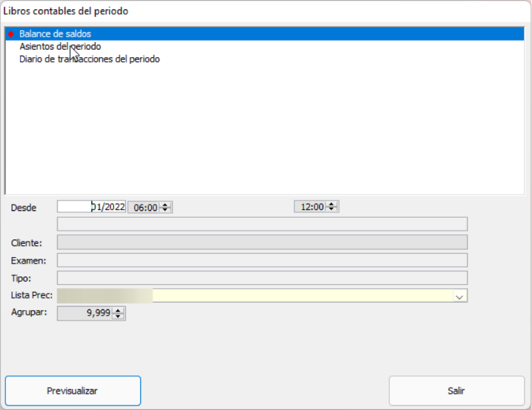
Task: Decrement the Agrupar value with down arrow
Action: coord(118,316)
